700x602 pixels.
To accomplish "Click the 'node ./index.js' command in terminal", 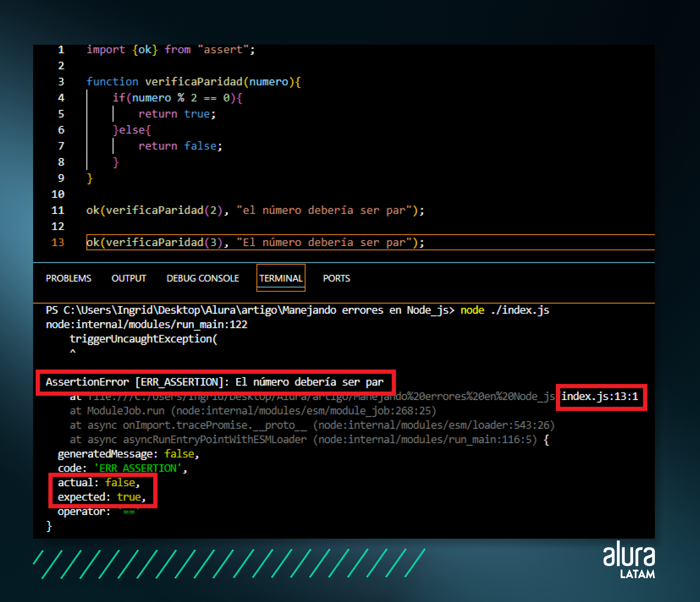I will point(505,310).
